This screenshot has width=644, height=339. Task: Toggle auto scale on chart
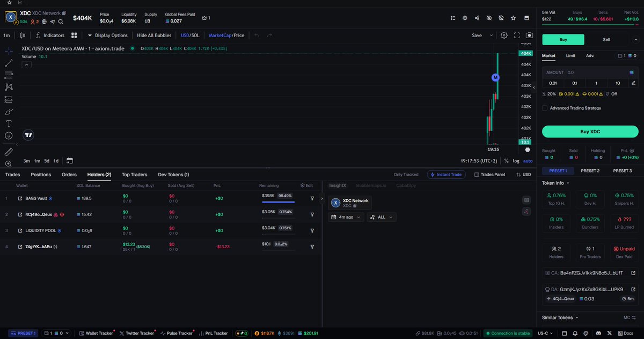[x=528, y=161]
